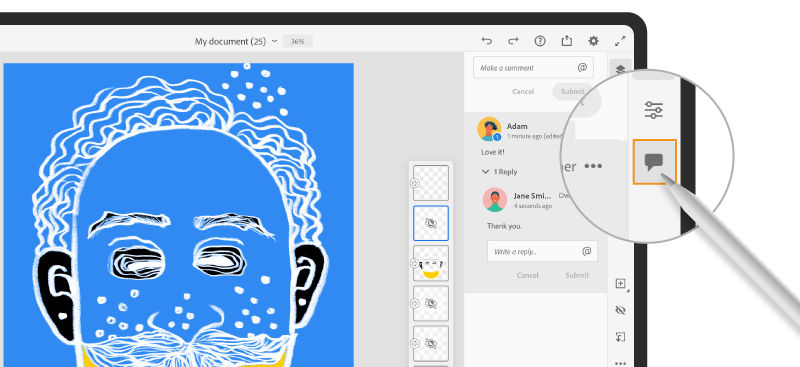Click into the Write a reply field
Screen dimensions: 800x367
[x=542, y=251]
